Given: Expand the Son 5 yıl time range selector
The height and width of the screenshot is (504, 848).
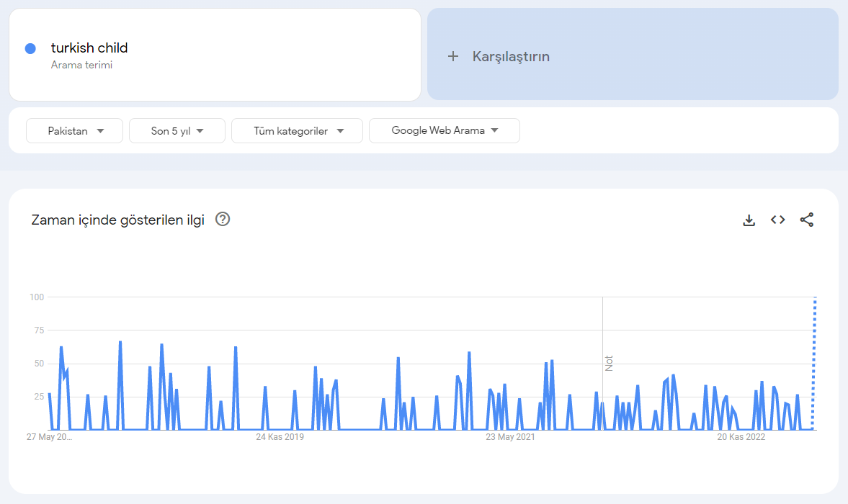Looking at the screenshot, I should pyautogui.click(x=177, y=130).
